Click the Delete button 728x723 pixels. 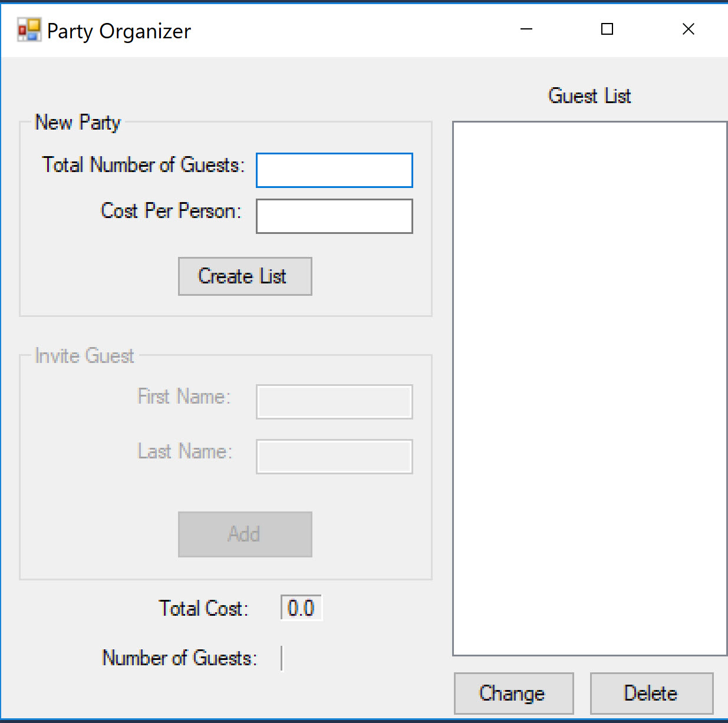point(651,694)
